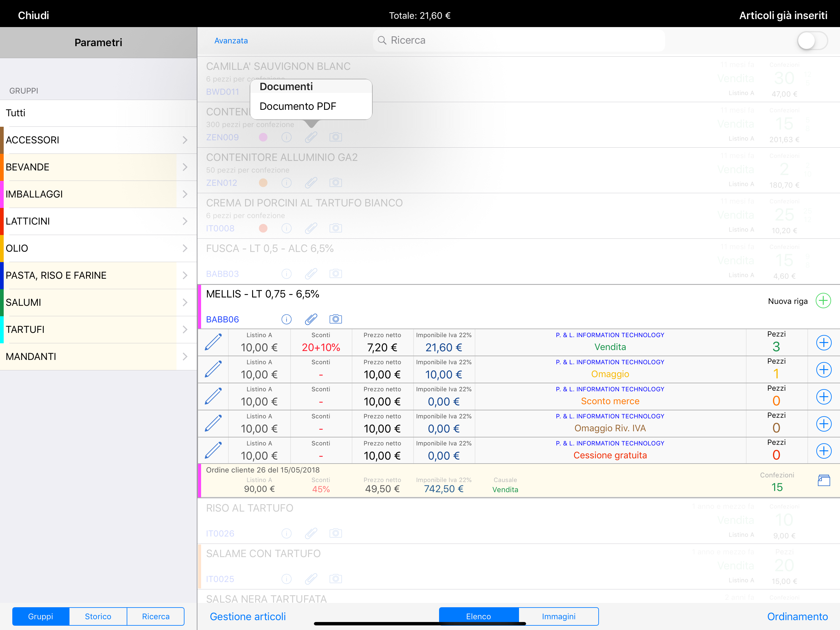Select Documento PDF in popup menu
Viewport: 840px width, 630px height.
click(311, 106)
